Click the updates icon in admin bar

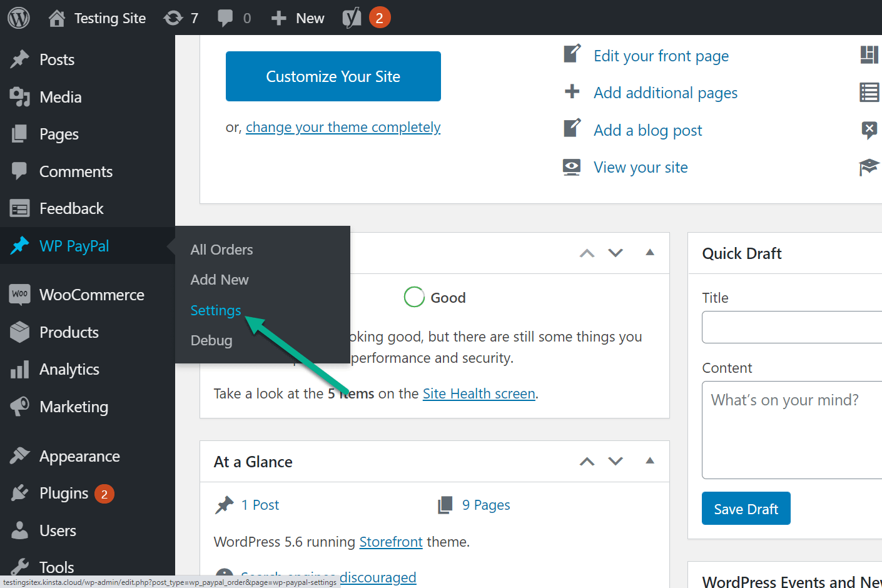173,18
